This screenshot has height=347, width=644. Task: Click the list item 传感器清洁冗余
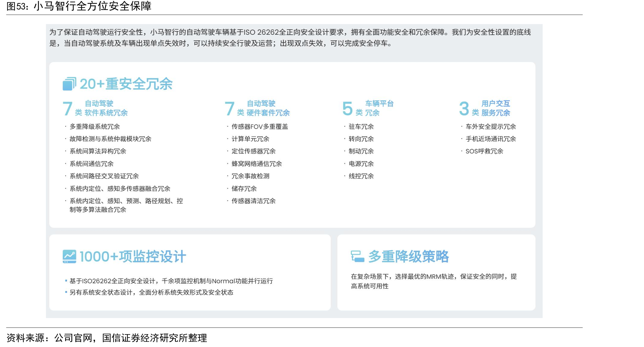pos(254,201)
